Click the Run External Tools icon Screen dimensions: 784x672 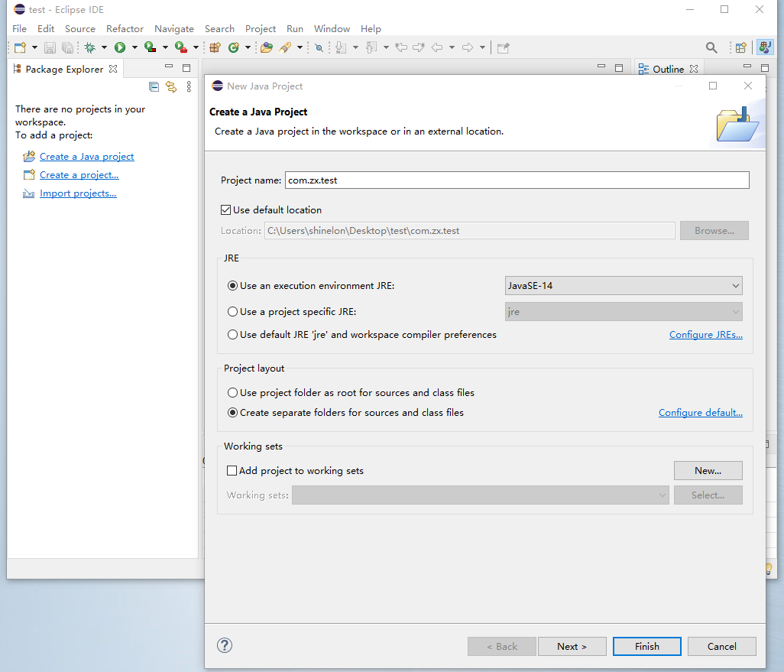(x=180, y=47)
